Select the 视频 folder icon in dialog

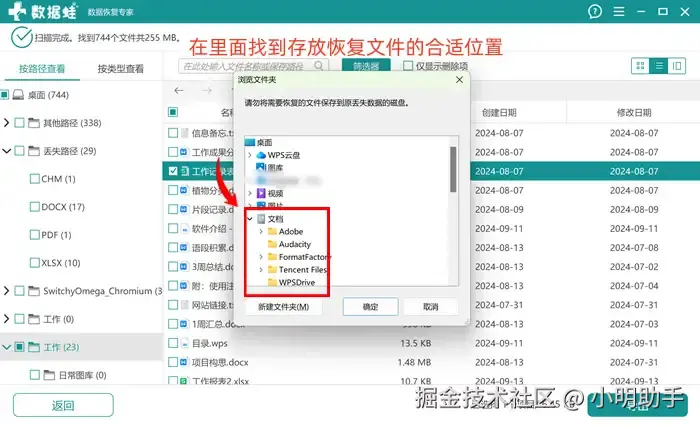[261, 193]
